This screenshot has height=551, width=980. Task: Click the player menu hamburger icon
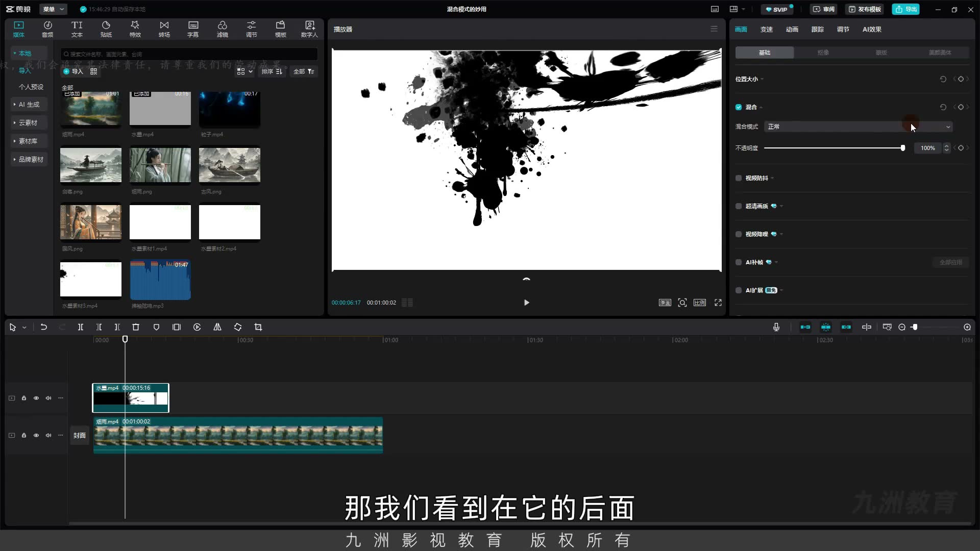pos(714,29)
